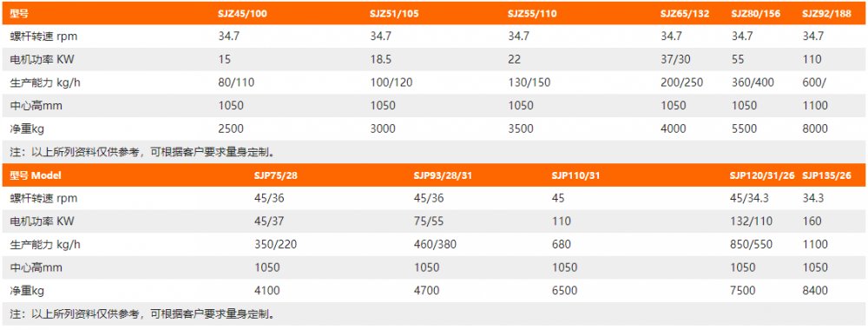Click the SJZ55/110 model heading

(533, 14)
